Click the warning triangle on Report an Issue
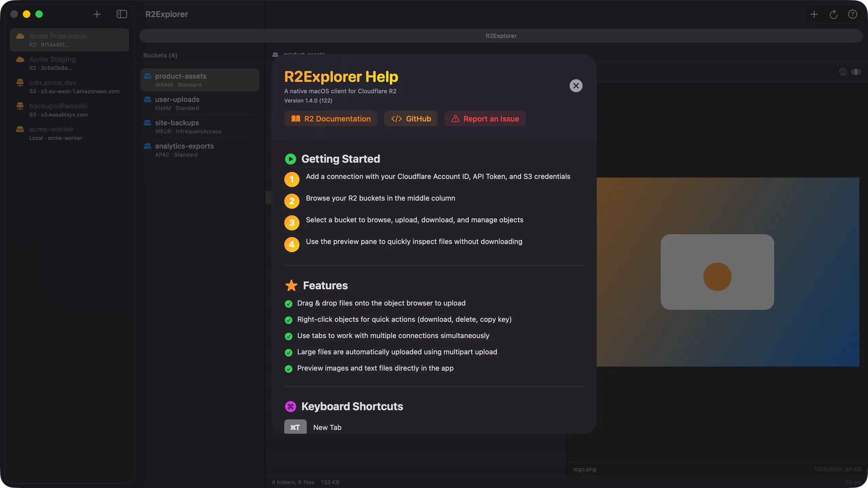This screenshot has width=868, height=488. coord(455,119)
